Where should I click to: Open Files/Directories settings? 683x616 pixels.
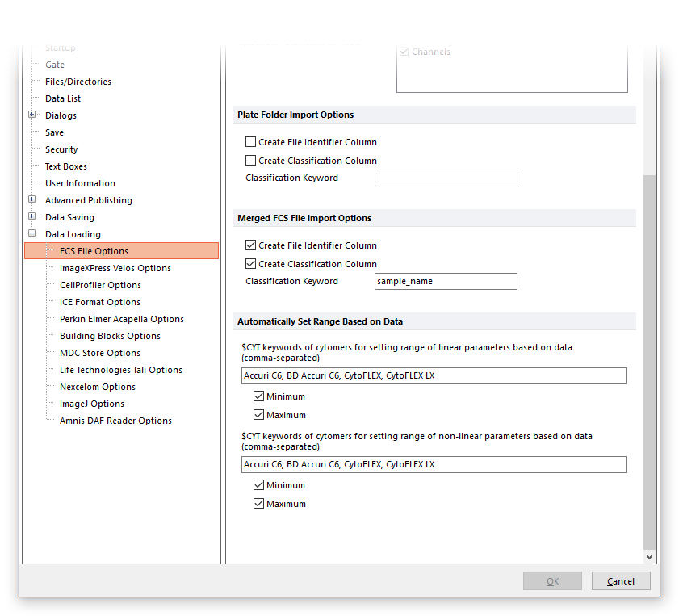(78, 82)
